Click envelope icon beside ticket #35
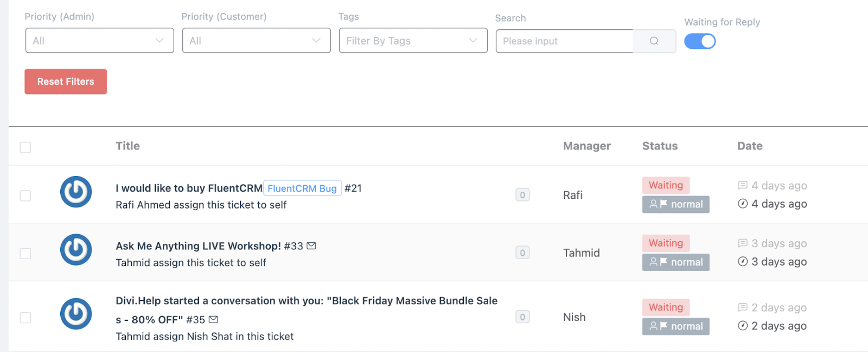 tap(213, 319)
